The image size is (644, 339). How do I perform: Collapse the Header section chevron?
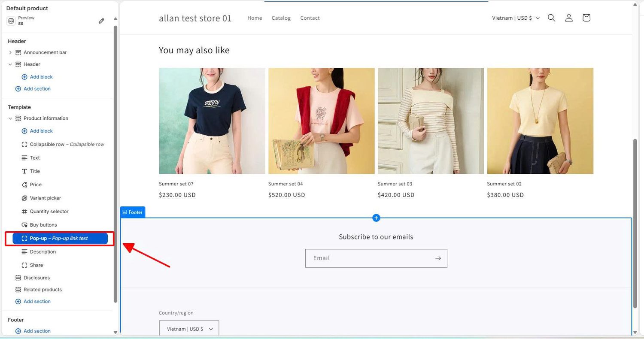10,64
